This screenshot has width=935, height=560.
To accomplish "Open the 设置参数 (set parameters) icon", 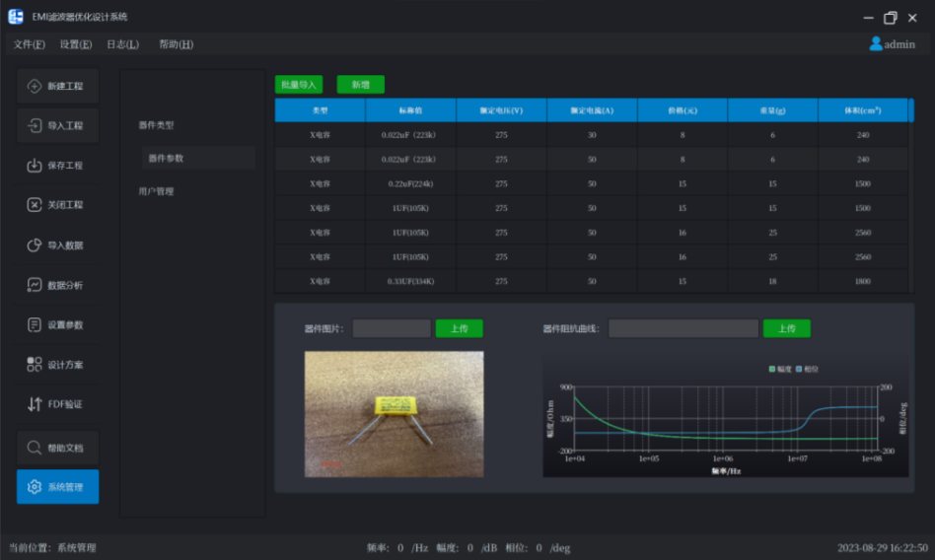I will click(34, 324).
